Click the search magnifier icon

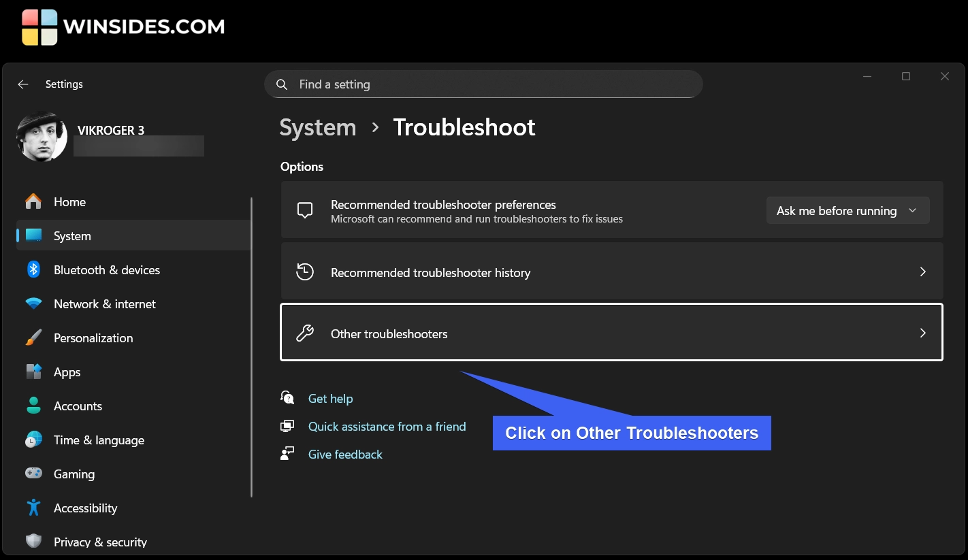pos(282,84)
